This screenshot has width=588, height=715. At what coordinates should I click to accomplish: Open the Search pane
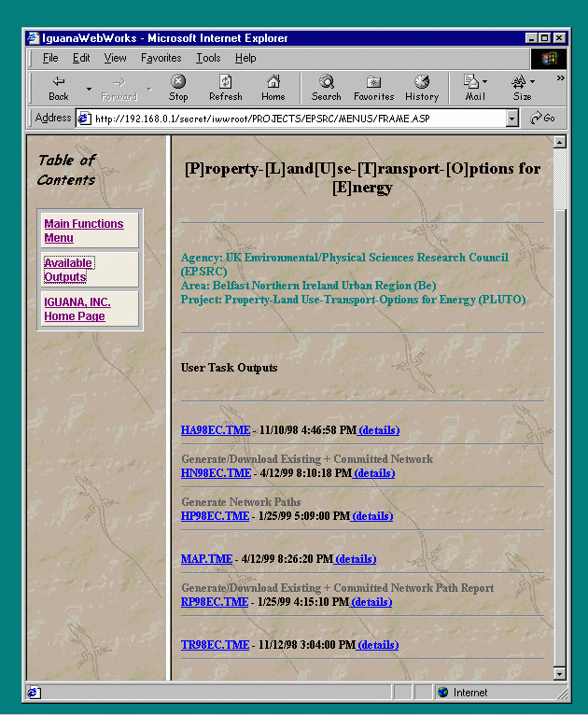pyautogui.click(x=327, y=88)
